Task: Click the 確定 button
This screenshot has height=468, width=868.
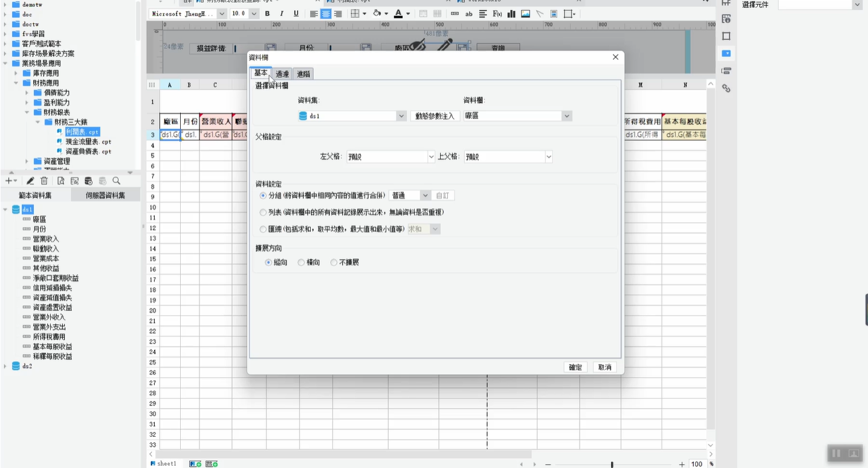Action: point(575,367)
